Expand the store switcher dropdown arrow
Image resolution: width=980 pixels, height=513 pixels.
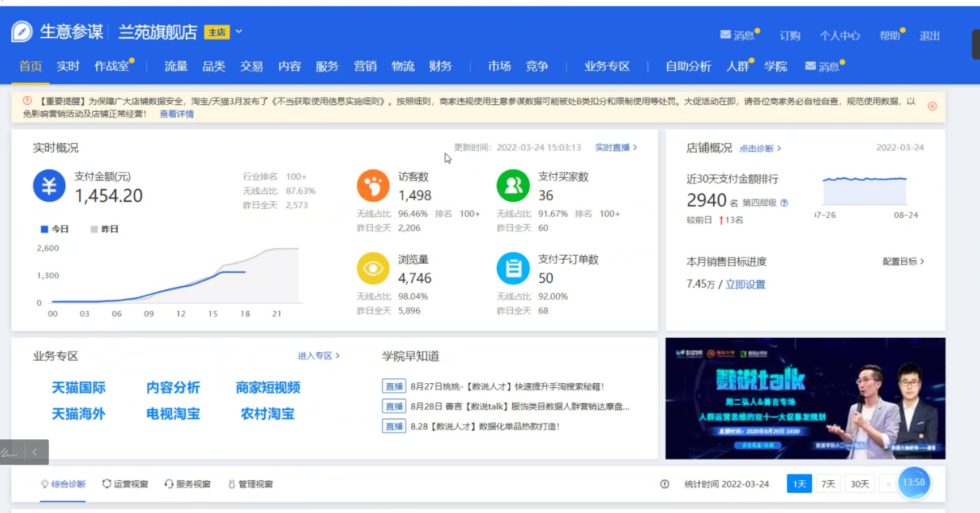(x=239, y=31)
